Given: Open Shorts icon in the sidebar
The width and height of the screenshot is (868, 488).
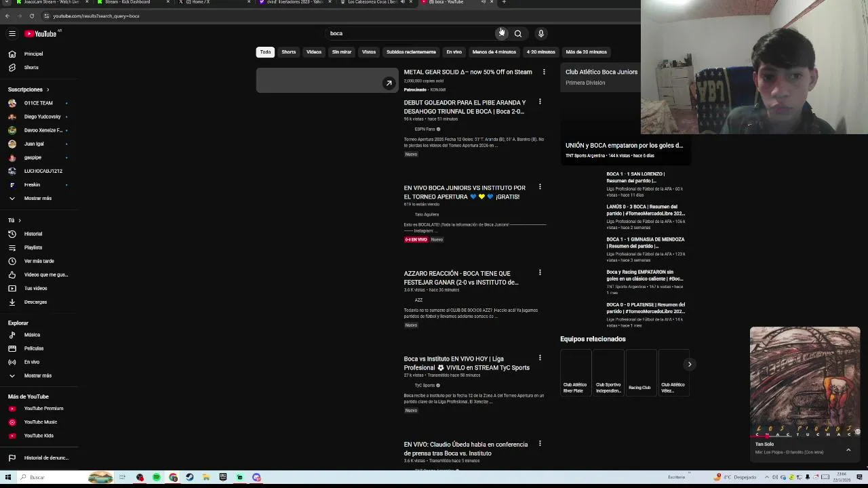Looking at the screenshot, I should 12,67.
